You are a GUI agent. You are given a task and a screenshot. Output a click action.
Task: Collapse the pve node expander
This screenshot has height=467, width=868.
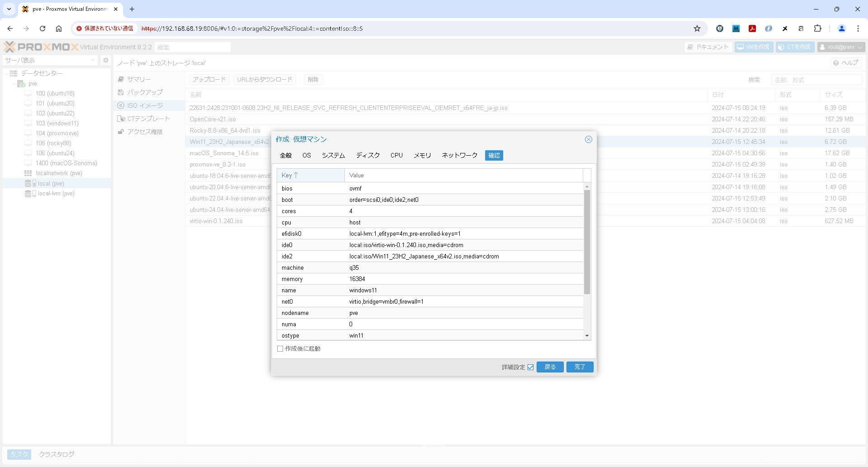tap(14, 84)
